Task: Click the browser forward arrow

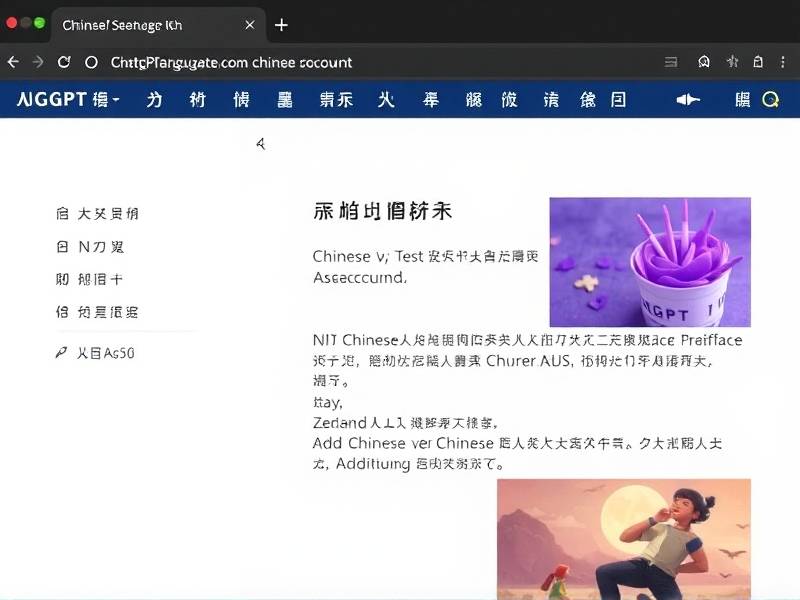Action: 38,62
